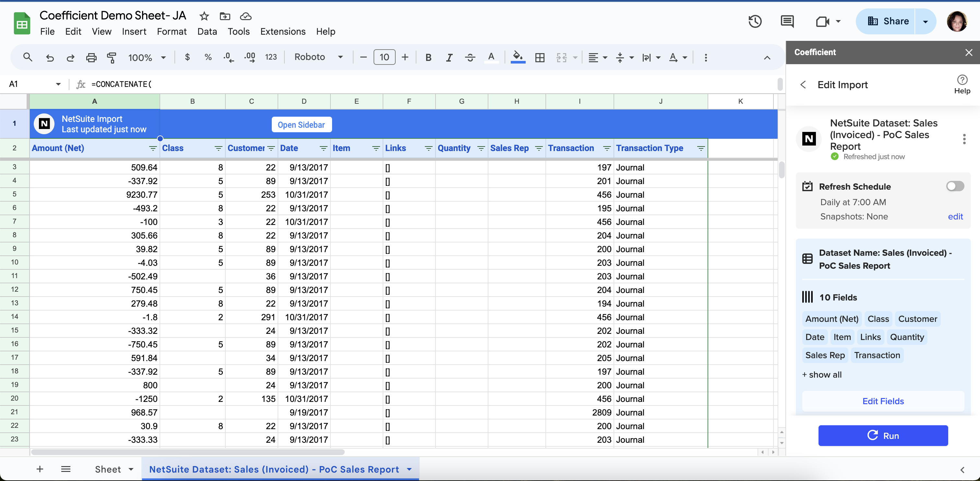Format as currency with dollar icon
The image size is (980, 481).
tap(187, 57)
